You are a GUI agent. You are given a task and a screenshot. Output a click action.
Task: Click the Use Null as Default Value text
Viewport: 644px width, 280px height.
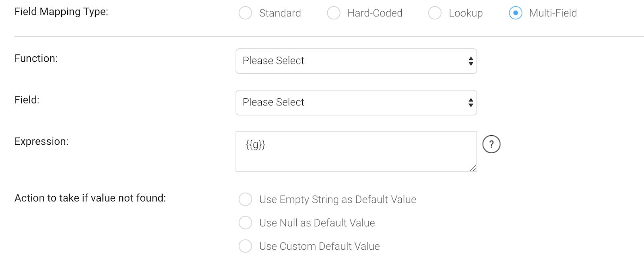coord(317,223)
